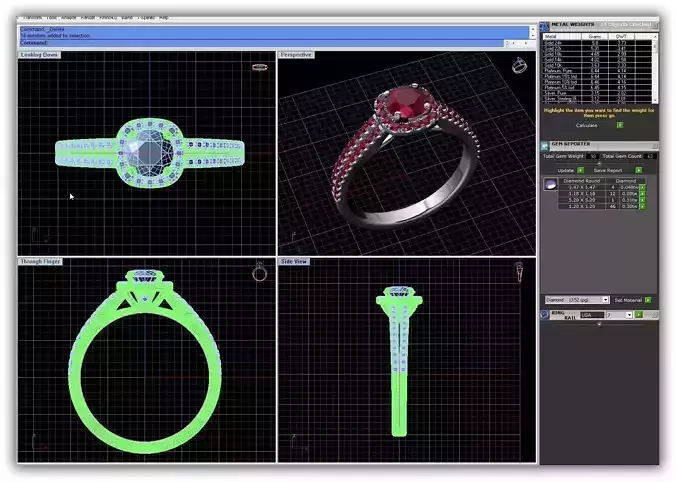Select the Silver Pure row

(x=598, y=93)
